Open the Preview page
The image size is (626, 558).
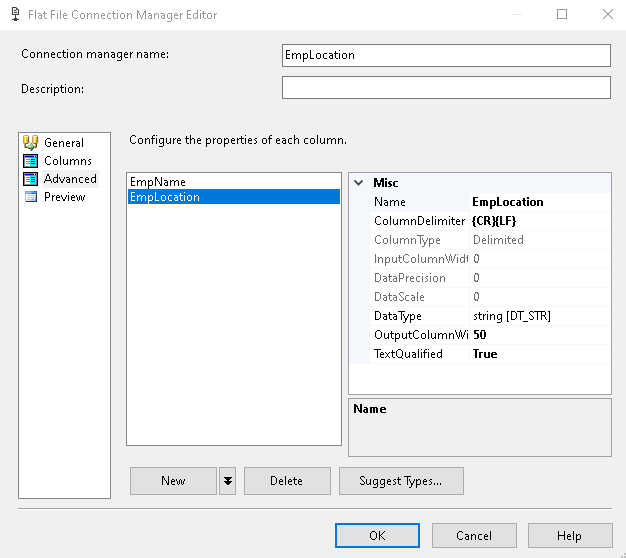tap(64, 197)
